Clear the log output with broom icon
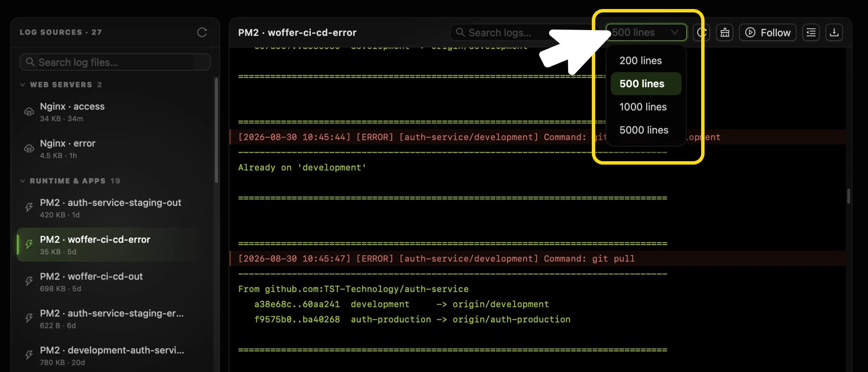The height and width of the screenshot is (372, 868). pyautogui.click(x=725, y=32)
